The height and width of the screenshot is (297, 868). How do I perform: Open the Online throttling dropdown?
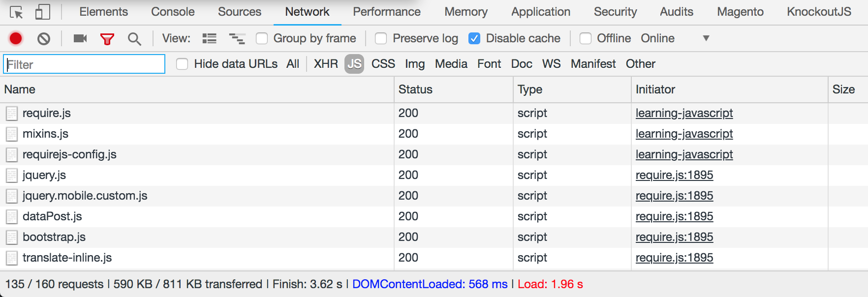pos(675,38)
